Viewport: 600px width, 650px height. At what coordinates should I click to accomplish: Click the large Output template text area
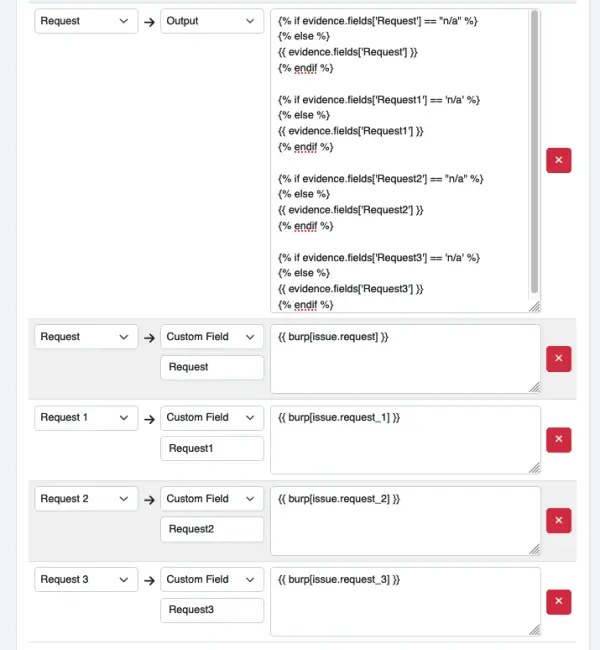point(400,160)
